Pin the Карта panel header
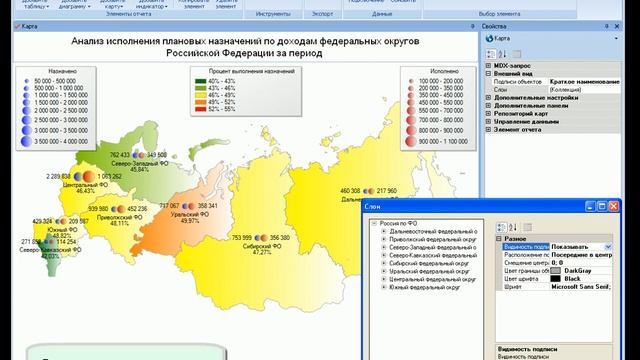640x360 pixels. (x=473, y=26)
